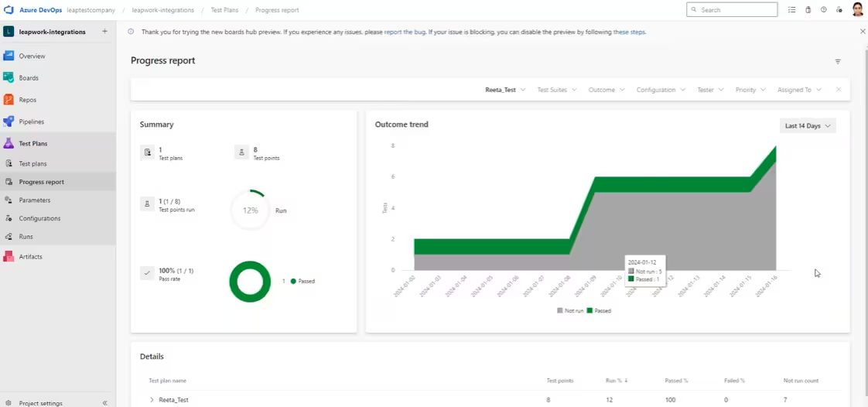Open the user profile avatar

(857, 10)
